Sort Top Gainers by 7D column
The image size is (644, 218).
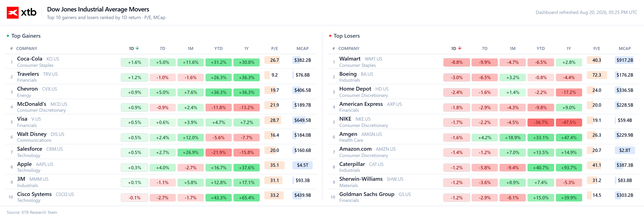pos(162,48)
